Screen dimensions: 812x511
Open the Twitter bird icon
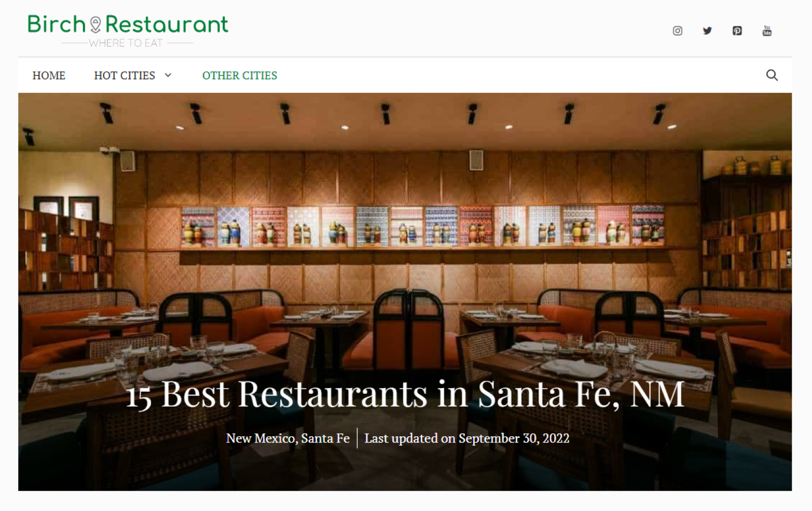pyautogui.click(x=707, y=31)
